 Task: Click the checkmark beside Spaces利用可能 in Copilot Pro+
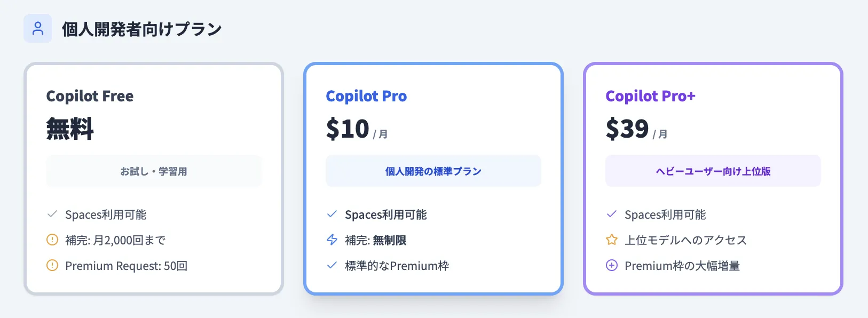pyautogui.click(x=611, y=214)
